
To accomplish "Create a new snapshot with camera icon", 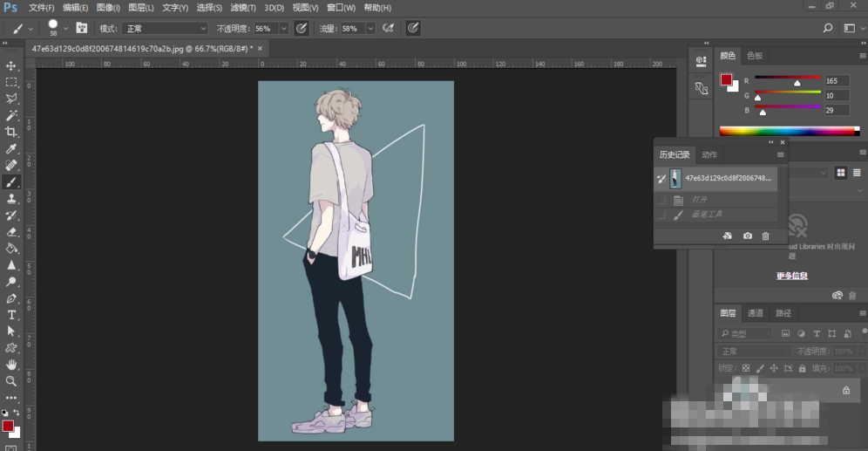I will 747,236.
